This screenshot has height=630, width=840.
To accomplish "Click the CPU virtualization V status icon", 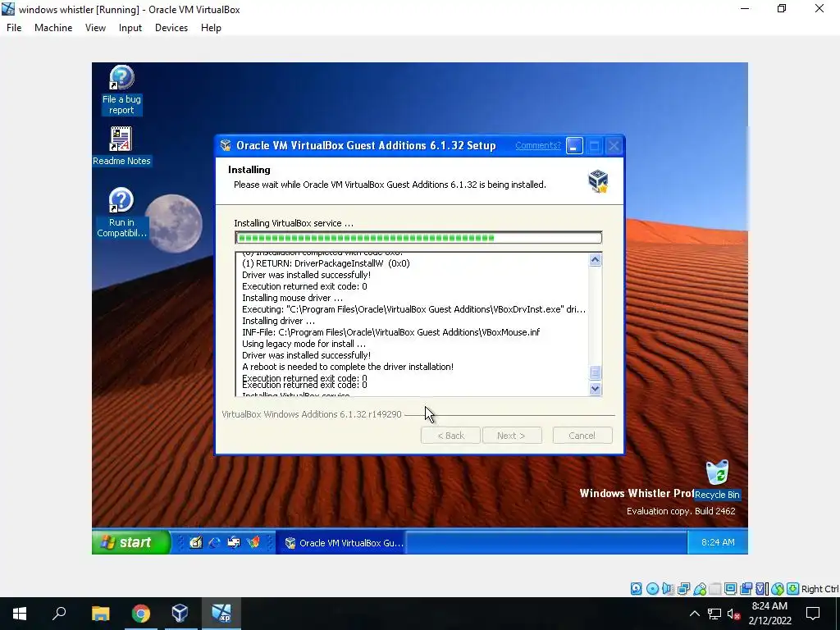I will 762,589.
